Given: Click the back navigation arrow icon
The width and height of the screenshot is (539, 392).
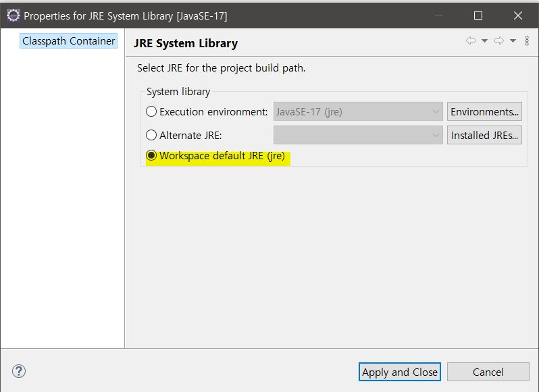Looking at the screenshot, I should tap(471, 40).
